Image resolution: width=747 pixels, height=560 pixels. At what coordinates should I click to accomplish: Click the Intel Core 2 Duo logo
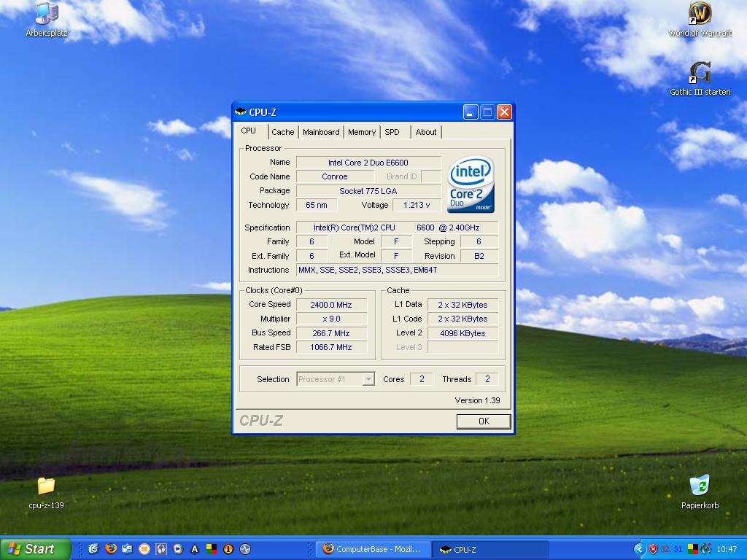(x=471, y=184)
